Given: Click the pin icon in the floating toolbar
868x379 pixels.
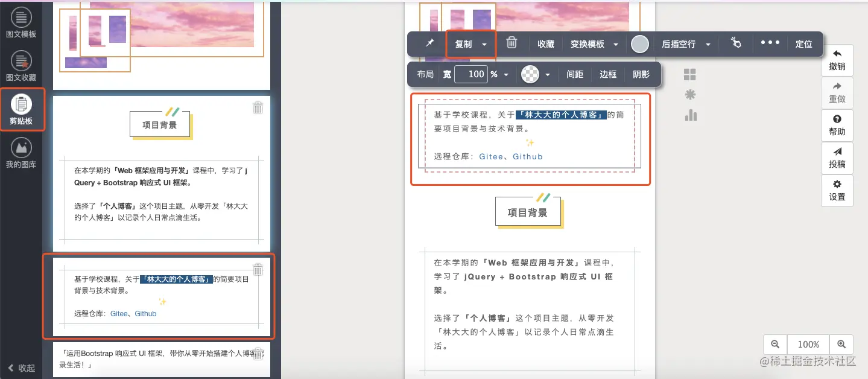Looking at the screenshot, I should pyautogui.click(x=429, y=43).
